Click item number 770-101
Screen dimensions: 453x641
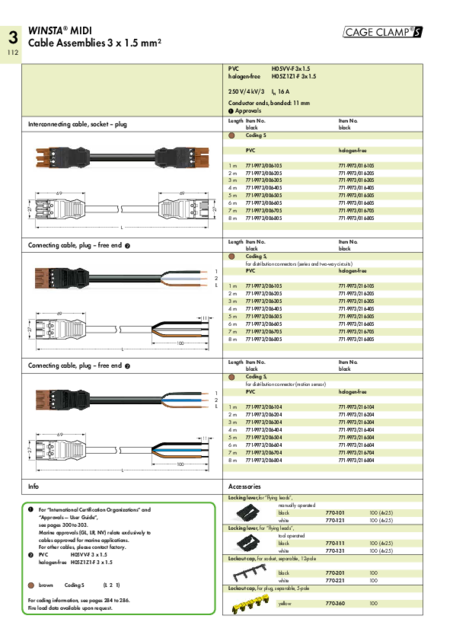pos(335,513)
